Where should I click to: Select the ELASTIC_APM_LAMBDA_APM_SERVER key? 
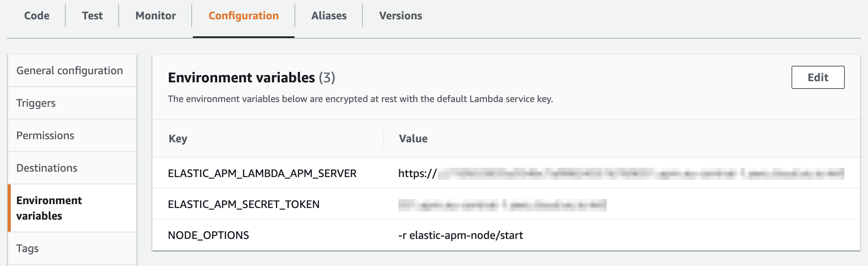tap(262, 173)
